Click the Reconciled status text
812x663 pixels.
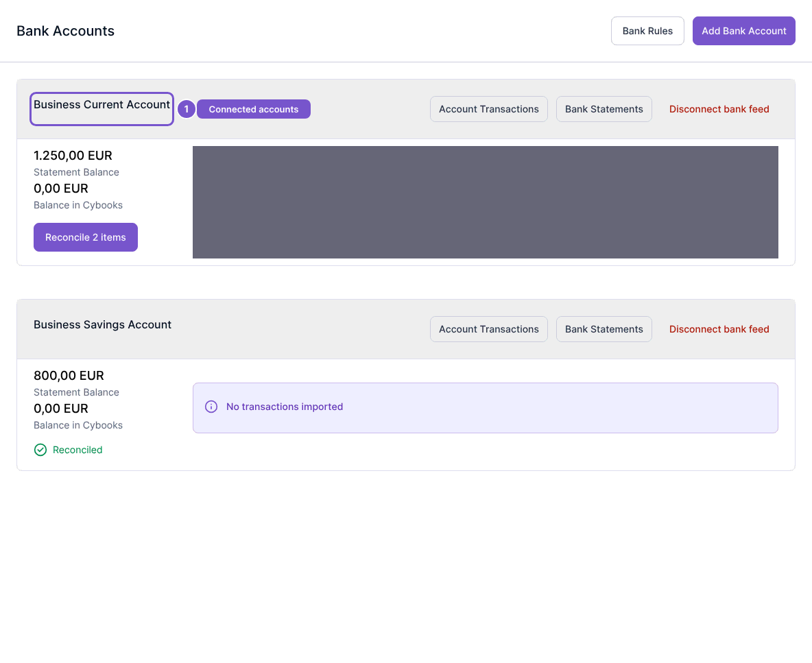click(77, 450)
